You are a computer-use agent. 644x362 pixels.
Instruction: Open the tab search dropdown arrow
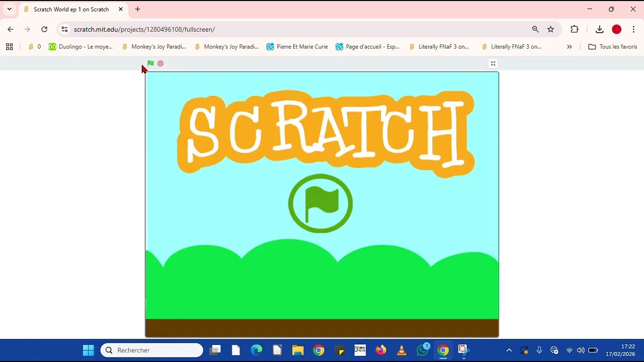click(9, 9)
